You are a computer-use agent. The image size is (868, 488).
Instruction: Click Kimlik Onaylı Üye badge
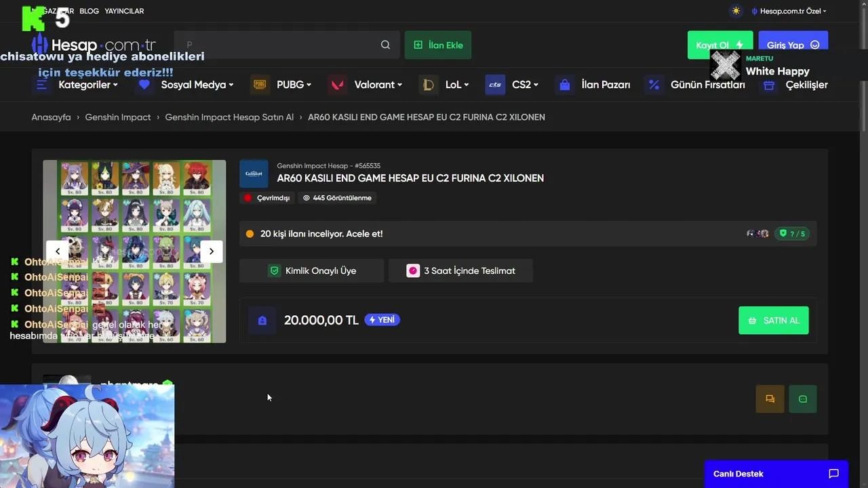(312, 270)
